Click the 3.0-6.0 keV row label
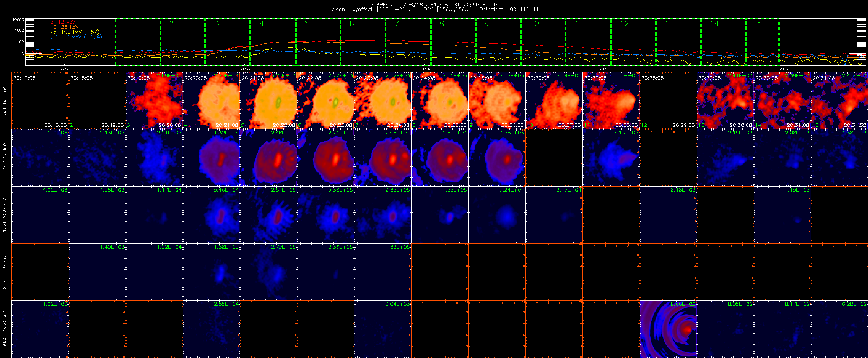The image size is (868, 358). [x=5, y=101]
